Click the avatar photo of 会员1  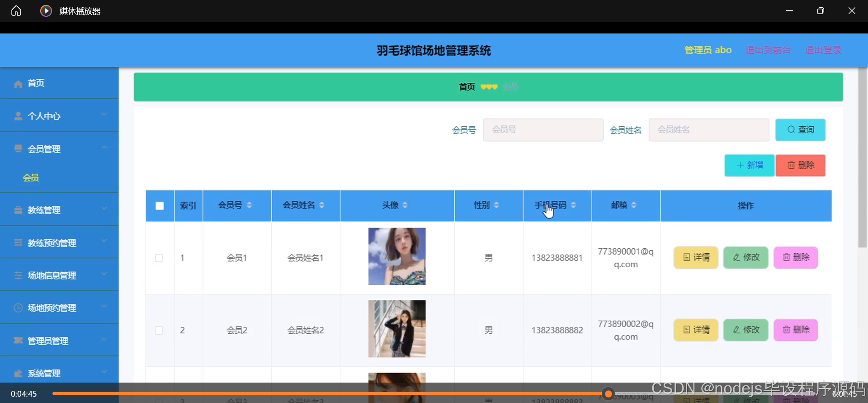coord(397,256)
